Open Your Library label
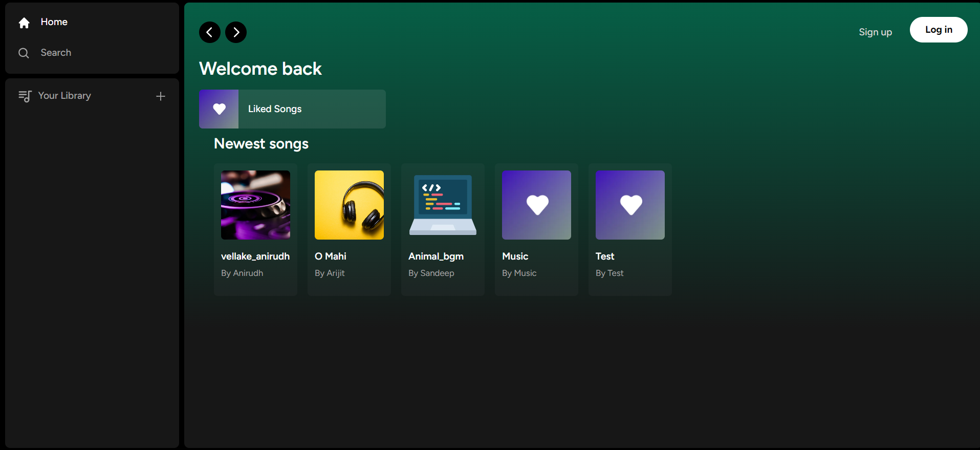 64,96
